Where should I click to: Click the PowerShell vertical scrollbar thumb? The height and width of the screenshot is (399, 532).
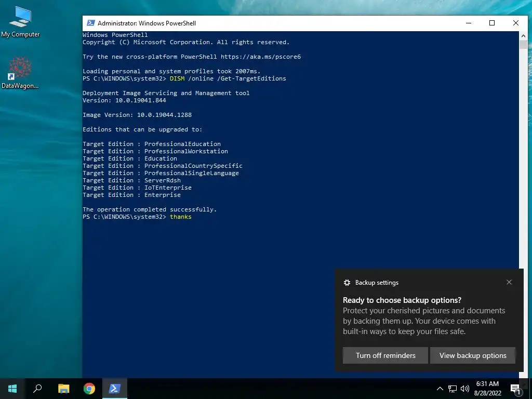pyautogui.click(x=523, y=45)
